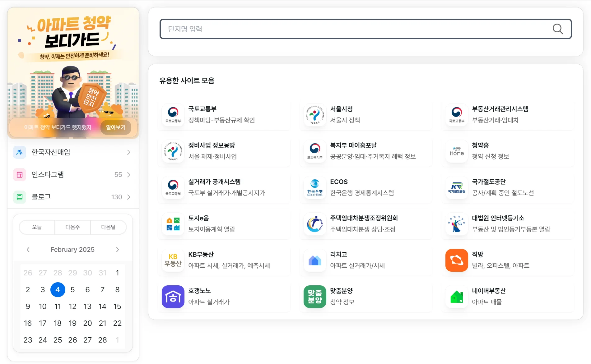
Task: Switch calendar range to 다음달
Action: click(108, 227)
